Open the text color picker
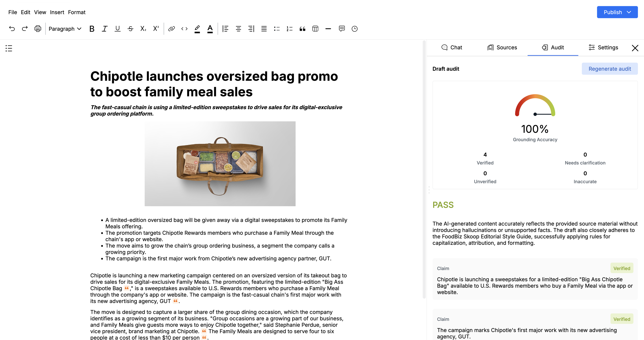The width and height of the screenshot is (644, 340). tap(210, 29)
